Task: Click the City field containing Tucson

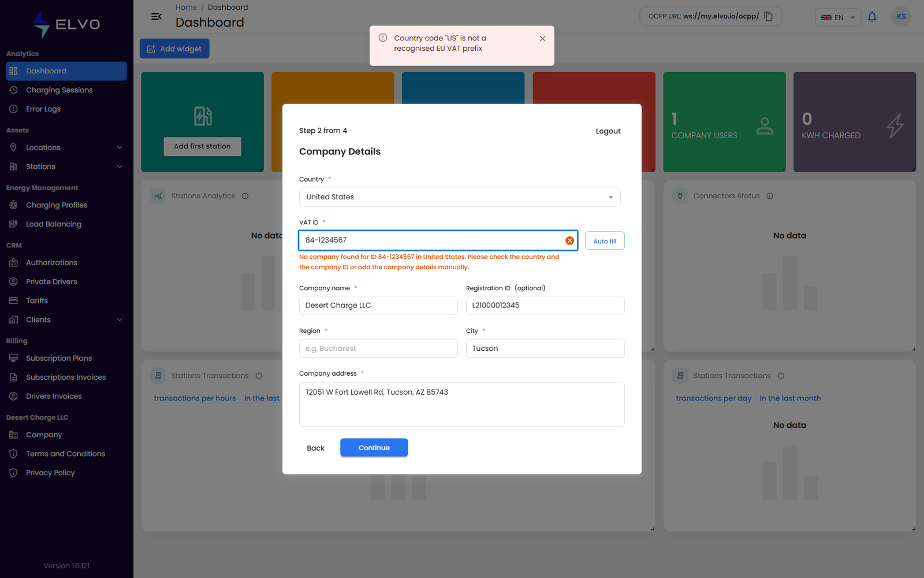Action: [545, 349]
